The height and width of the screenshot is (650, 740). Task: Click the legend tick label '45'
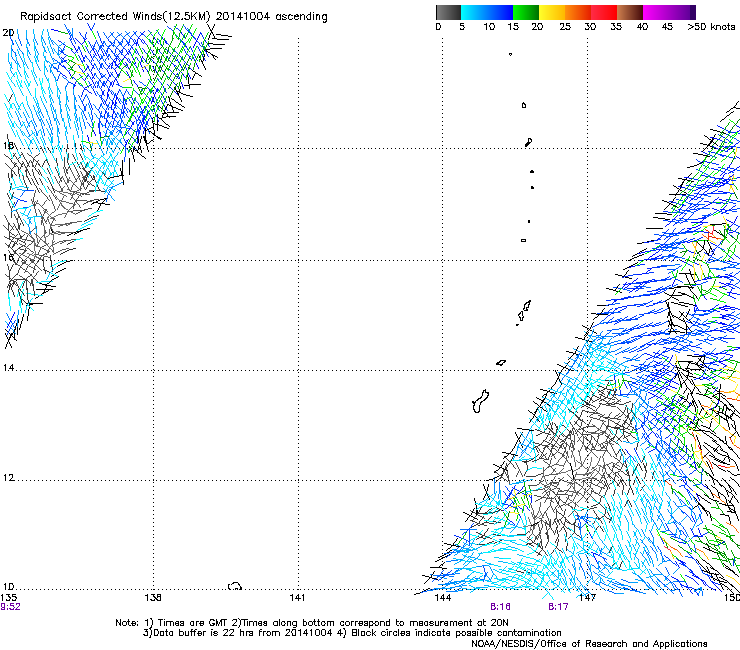pos(667,26)
